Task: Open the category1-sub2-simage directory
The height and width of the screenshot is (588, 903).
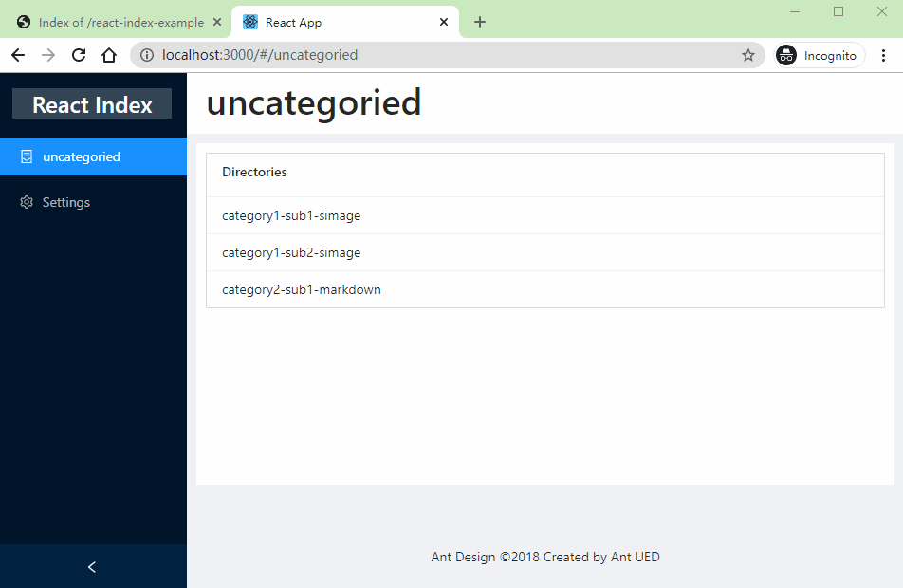Action: tap(291, 252)
